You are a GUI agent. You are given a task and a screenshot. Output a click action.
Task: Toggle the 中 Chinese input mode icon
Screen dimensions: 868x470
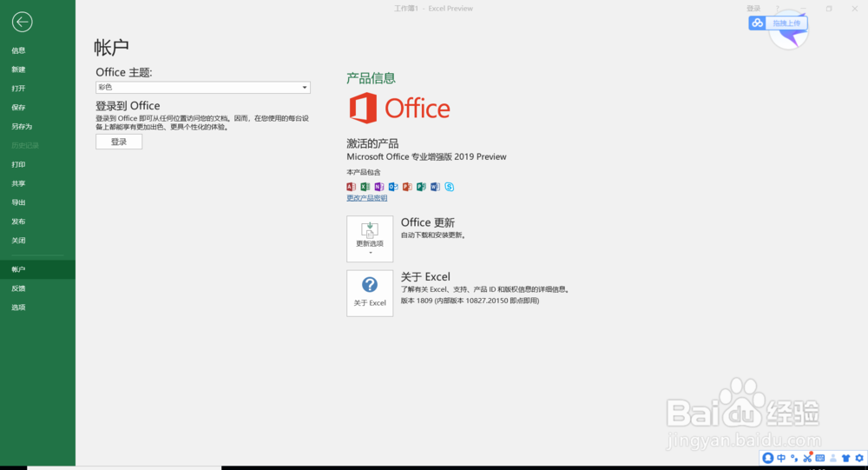click(x=781, y=458)
